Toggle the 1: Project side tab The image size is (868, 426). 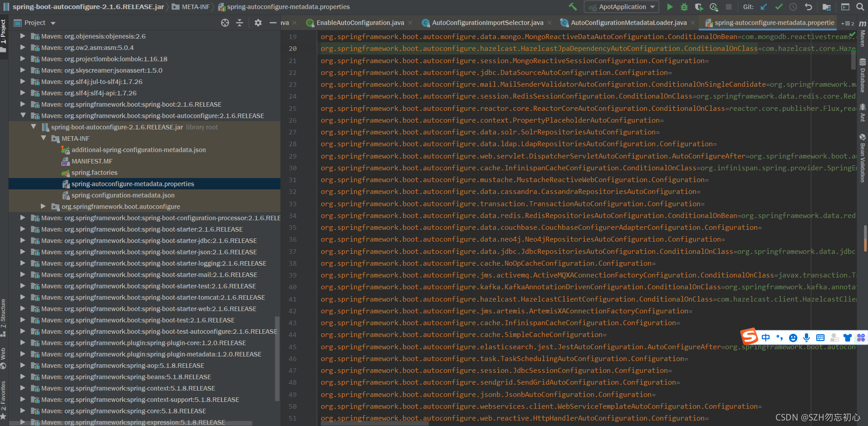[x=4, y=36]
